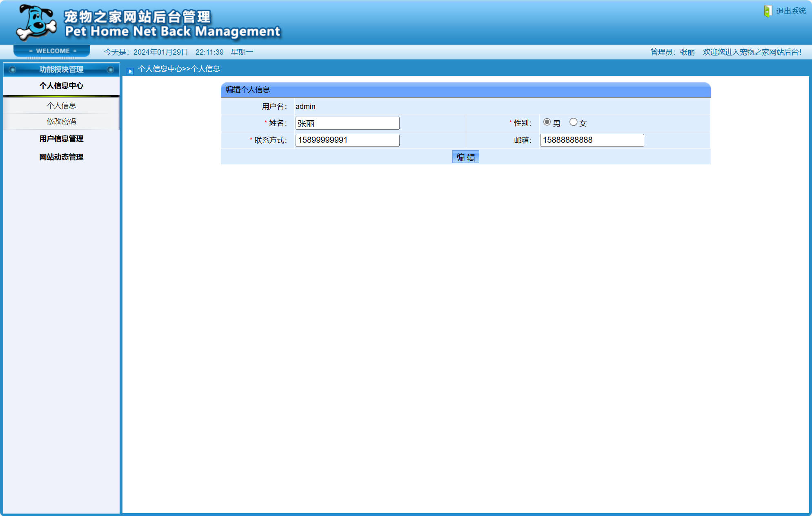The width and height of the screenshot is (812, 516).
Task: Open the 个人信息 submenu item
Action: tap(61, 106)
